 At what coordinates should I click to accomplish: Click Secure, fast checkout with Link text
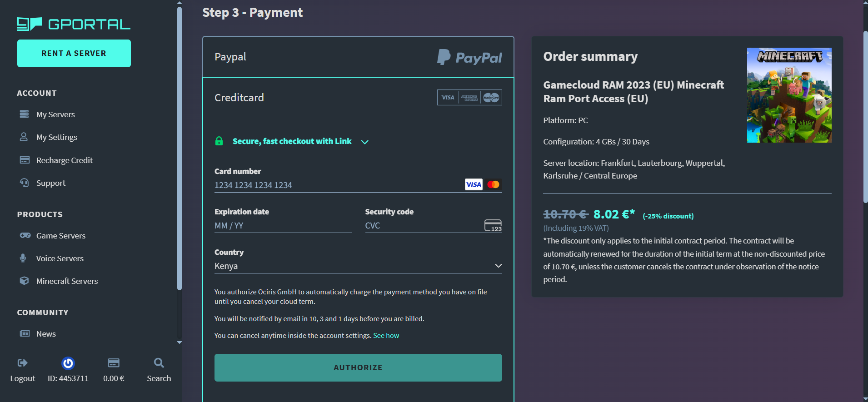click(x=292, y=141)
